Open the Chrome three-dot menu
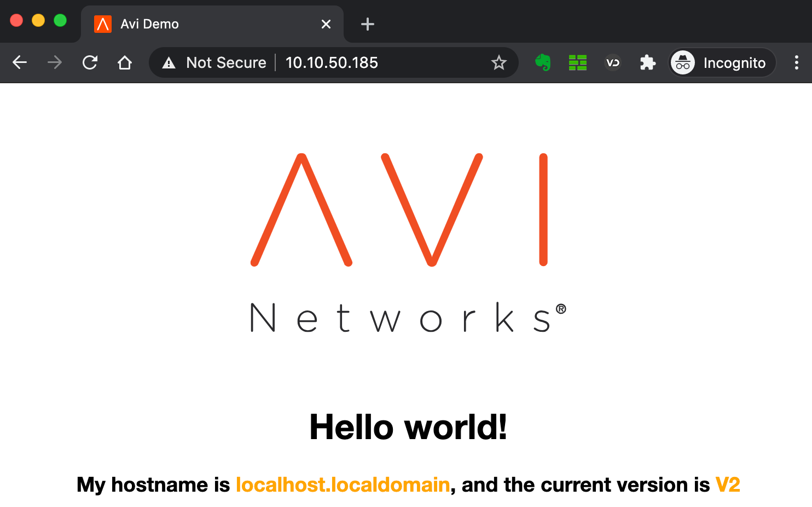Image resolution: width=812 pixels, height=507 pixels. pyautogui.click(x=796, y=62)
